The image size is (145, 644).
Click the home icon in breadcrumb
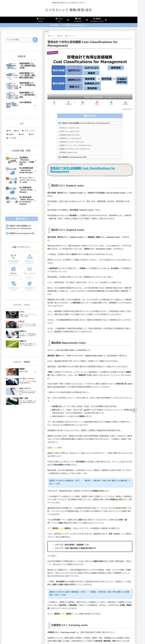point(49,36)
